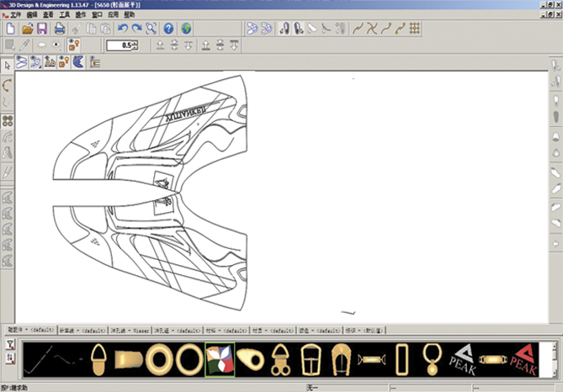Viewport: 563px width, 392px height.
Task: Open the 查看 (View) menu
Action: 48,14
